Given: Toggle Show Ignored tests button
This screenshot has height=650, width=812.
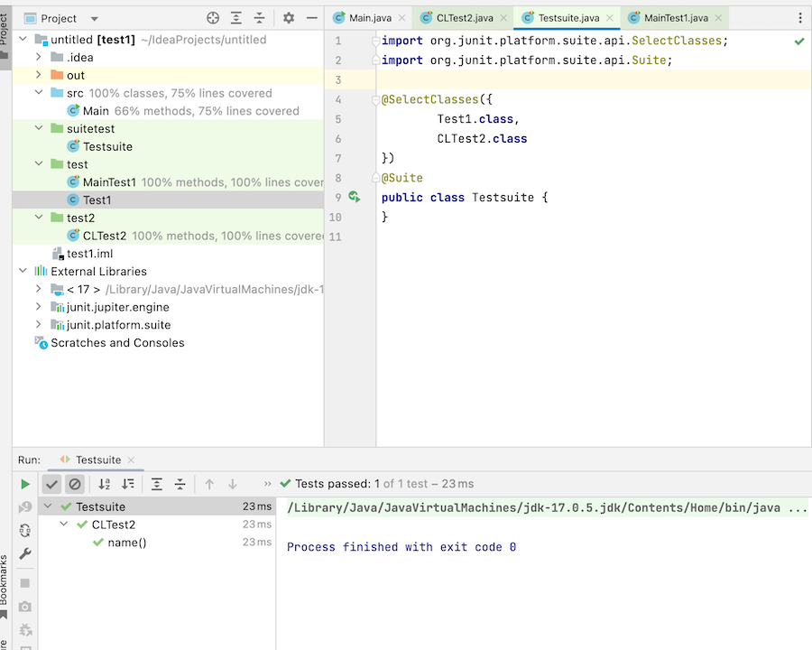Looking at the screenshot, I should point(75,484).
